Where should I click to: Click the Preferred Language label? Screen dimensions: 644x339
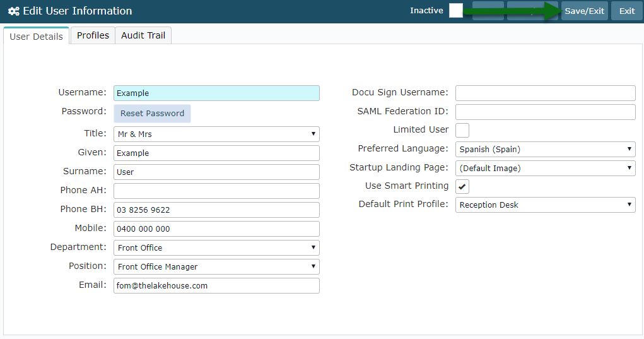[403, 148]
